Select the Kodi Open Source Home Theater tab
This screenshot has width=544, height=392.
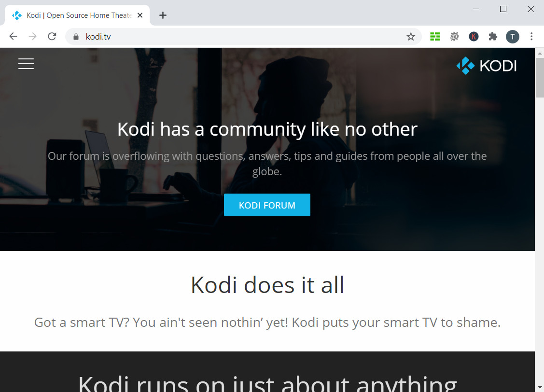77,15
